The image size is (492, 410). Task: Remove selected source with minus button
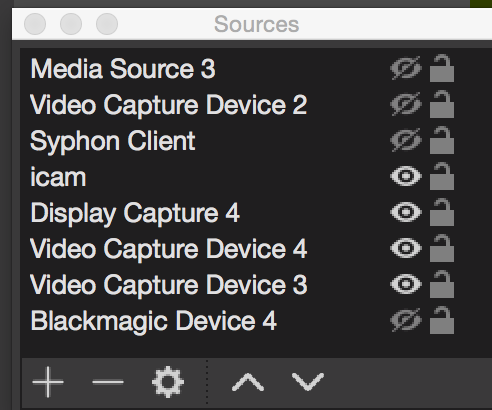point(108,382)
